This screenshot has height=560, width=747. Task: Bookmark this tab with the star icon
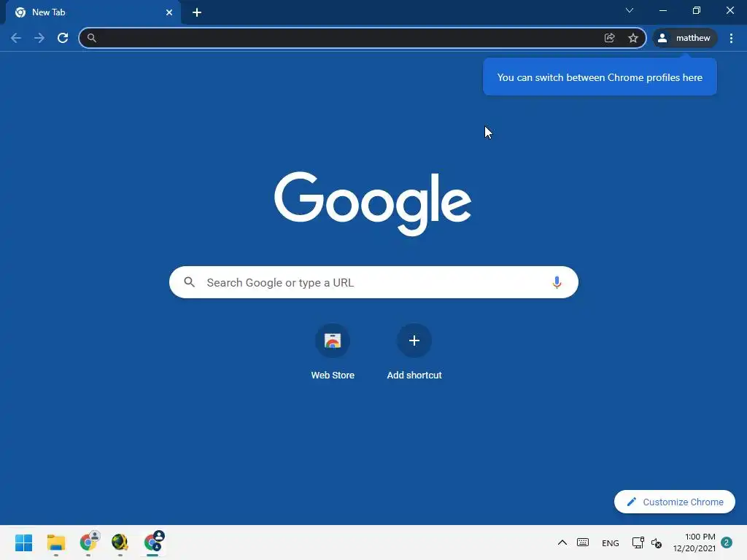click(632, 38)
